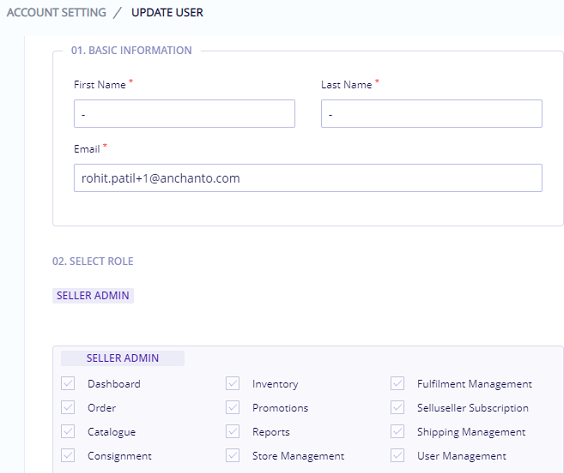
Task: Click the Reports label text
Action: pyautogui.click(x=271, y=432)
